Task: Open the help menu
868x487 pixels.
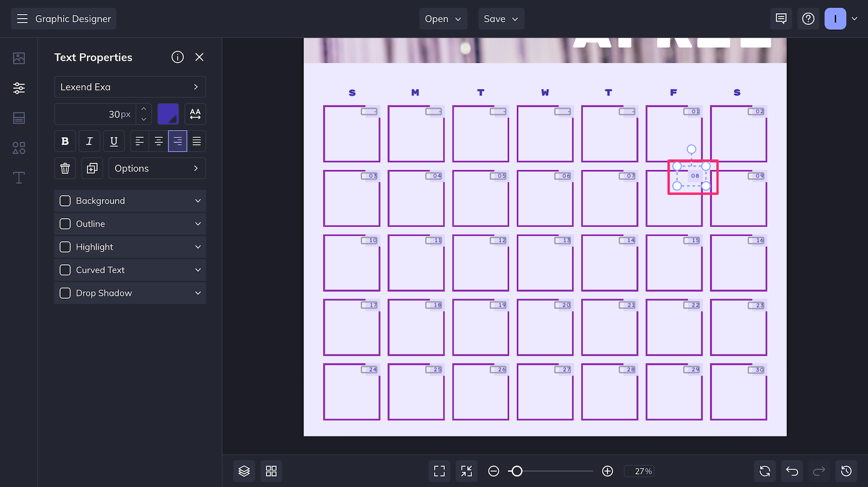Action: click(808, 19)
